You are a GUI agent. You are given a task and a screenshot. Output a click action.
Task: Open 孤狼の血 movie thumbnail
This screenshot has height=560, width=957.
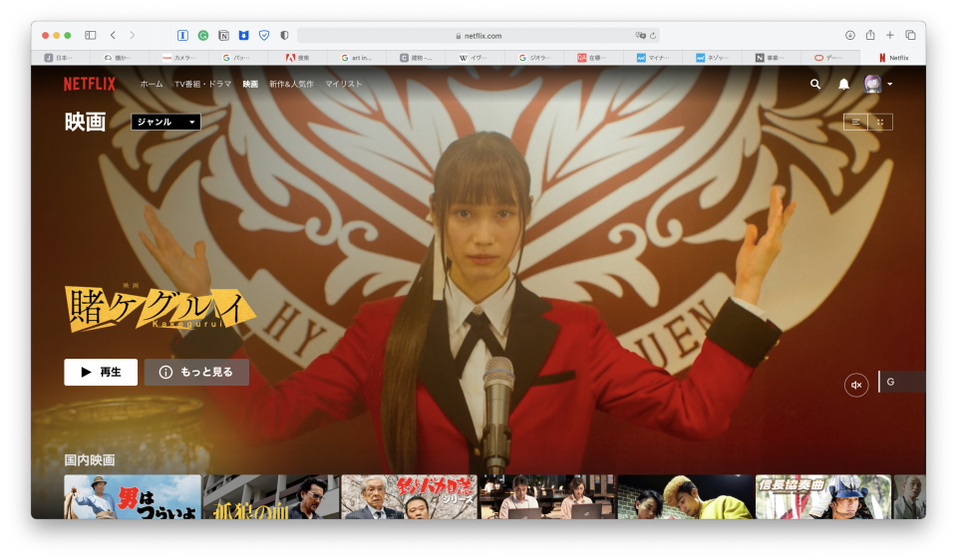[x=271, y=497]
